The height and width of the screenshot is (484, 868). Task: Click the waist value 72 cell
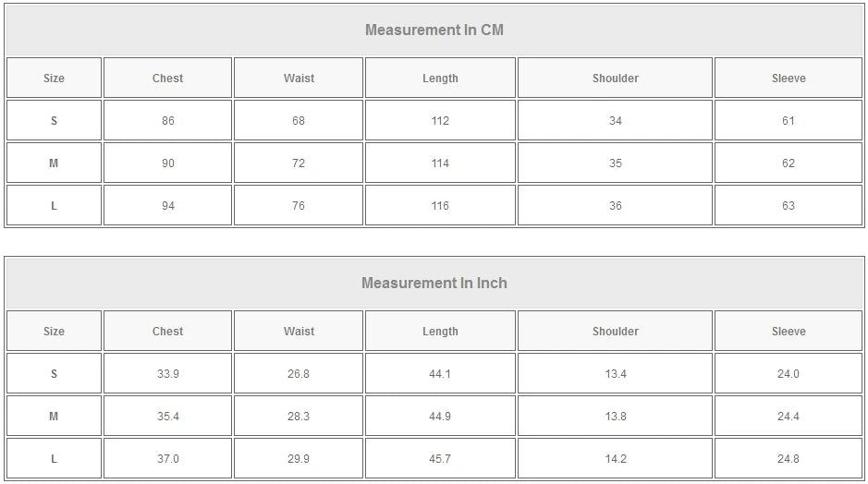(x=299, y=163)
